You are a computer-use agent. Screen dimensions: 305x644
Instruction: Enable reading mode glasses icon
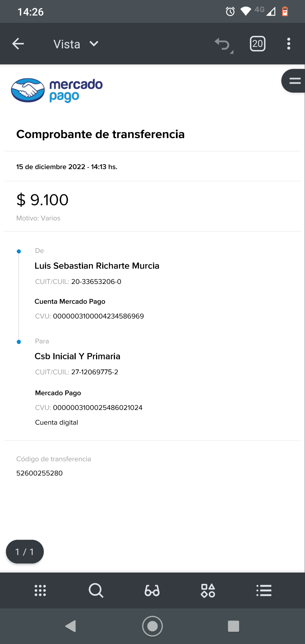[152, 590]
